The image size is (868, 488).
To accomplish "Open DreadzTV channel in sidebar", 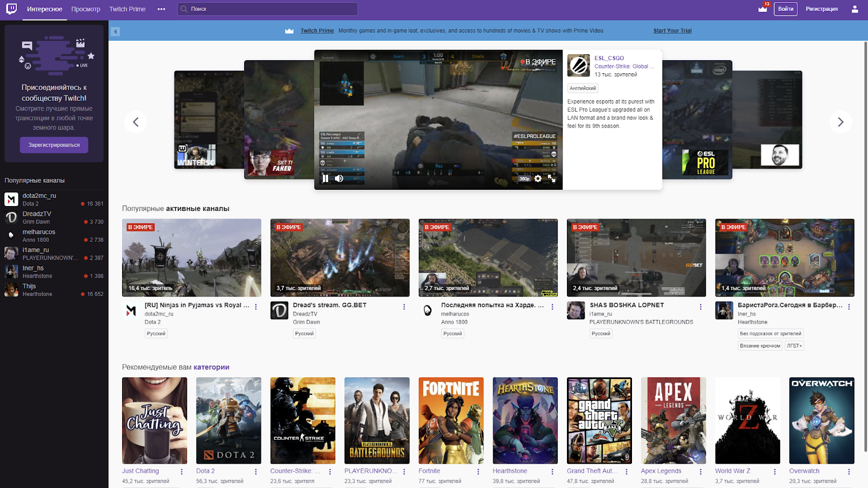I will (54, 217).
